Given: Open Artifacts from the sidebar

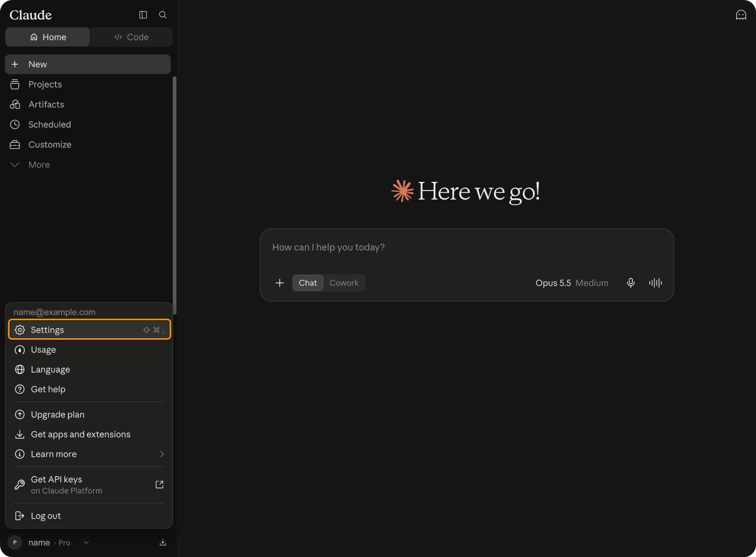Looking at the screenshot, I should point(88,104).
